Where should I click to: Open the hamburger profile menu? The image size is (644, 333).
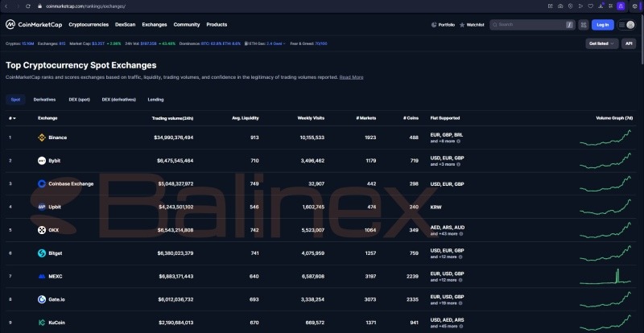[x=626, y=25]
